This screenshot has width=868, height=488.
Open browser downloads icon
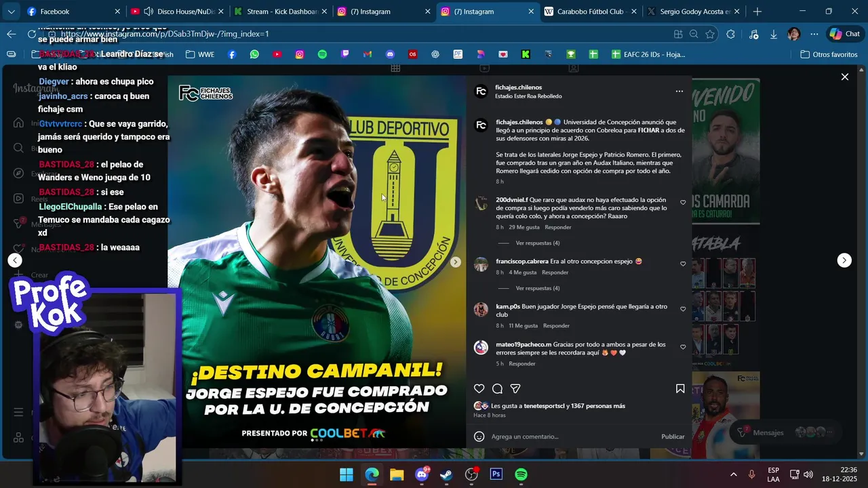(x=774, y=34)
